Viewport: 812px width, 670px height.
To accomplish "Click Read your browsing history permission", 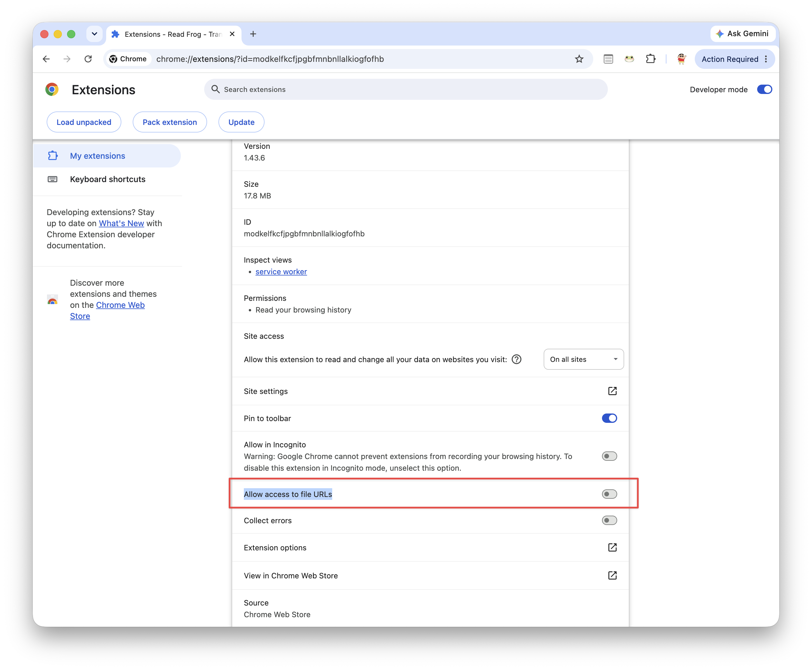I will [x=303, y=310].
